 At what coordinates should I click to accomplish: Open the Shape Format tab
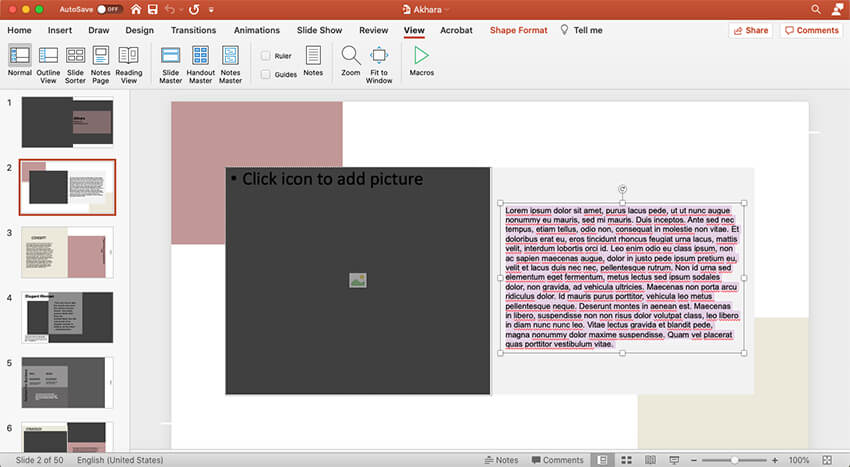click(518, 30)
